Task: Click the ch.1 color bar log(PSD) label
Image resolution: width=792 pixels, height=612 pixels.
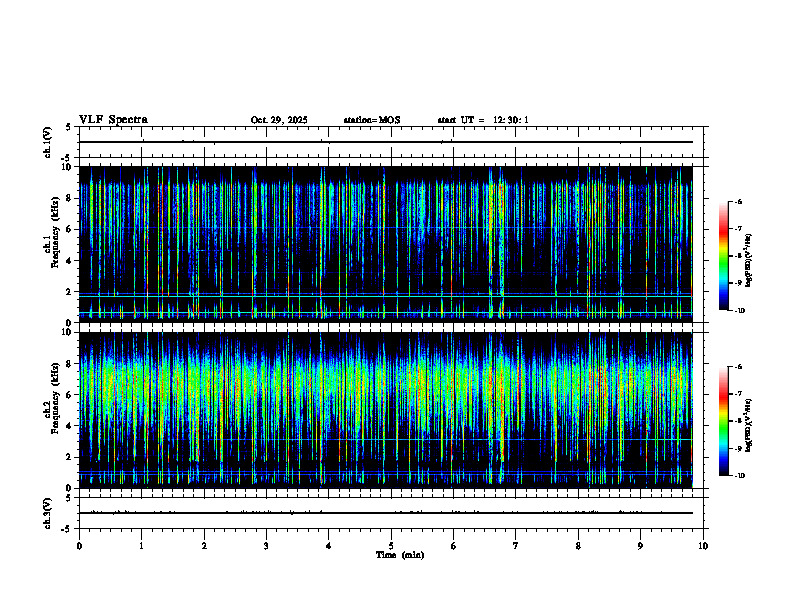Action: click(749, 261)
